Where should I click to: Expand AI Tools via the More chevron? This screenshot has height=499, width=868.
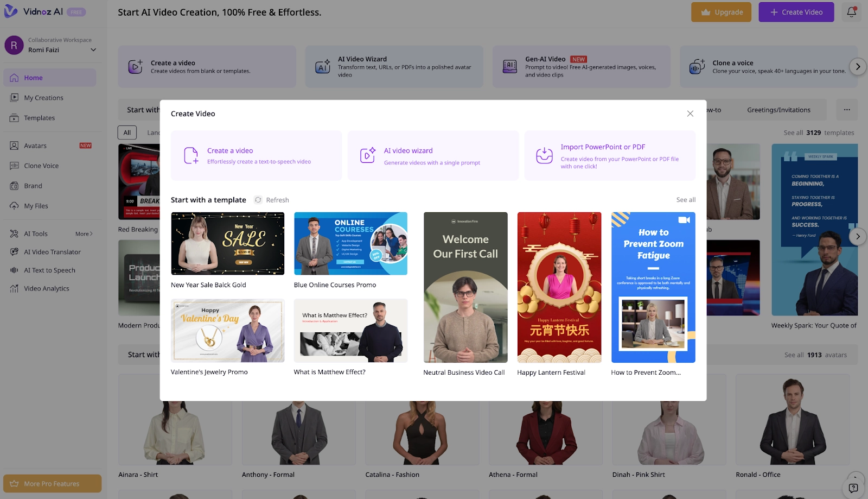pyautogui.click(x=85, y=233)
